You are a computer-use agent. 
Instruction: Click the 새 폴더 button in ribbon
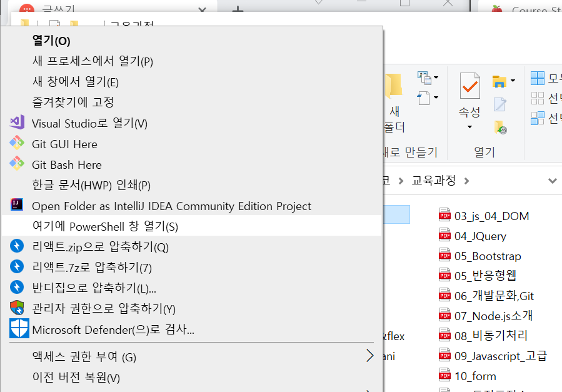pyautogui.click(x=394, y=102)
